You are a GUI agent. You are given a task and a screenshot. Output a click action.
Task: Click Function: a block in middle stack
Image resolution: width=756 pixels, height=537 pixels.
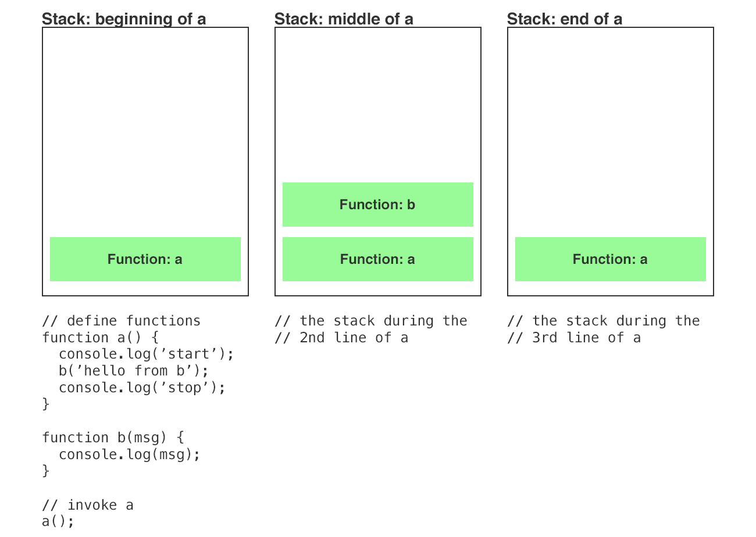[x=378, y=259]
